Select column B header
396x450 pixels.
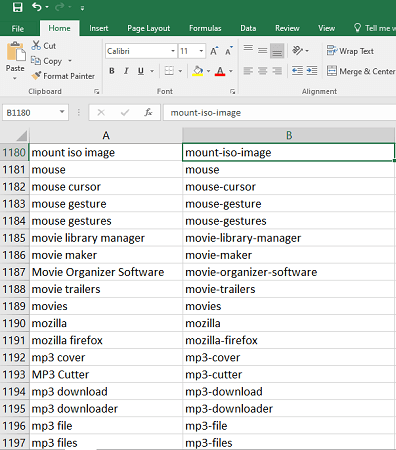tap(289, 135)
